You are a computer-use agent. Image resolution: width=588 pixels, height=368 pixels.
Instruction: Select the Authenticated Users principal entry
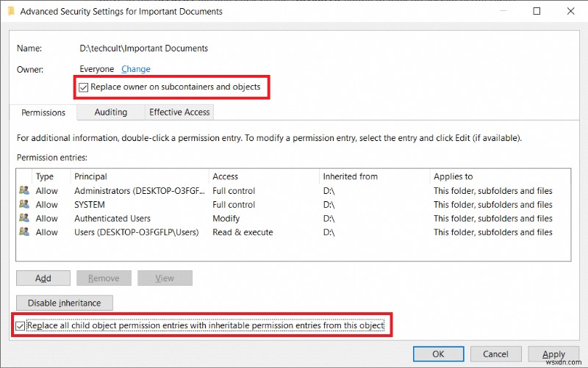click(x=112, y=218)
